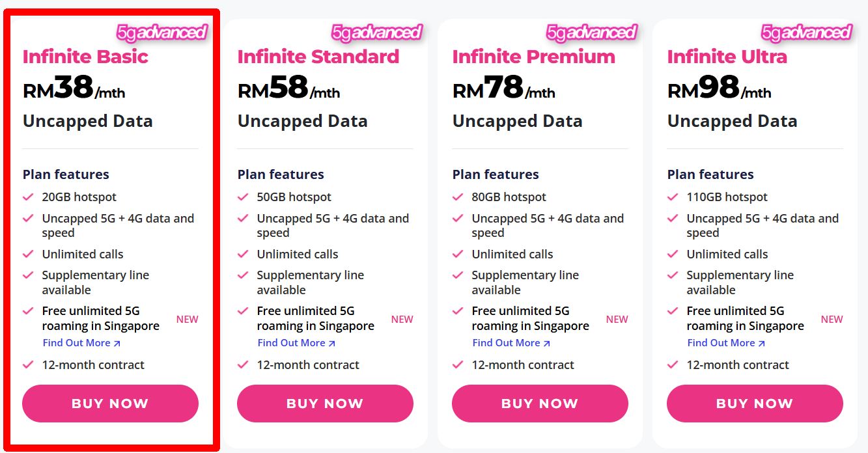Follow Find Out More link in Infinite Ultra
This screenshot has height=453, width=868.
click(x=726, y=343)
